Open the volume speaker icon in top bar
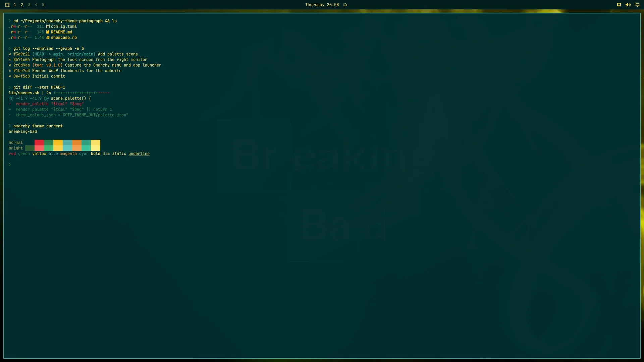 coord(628,5)
